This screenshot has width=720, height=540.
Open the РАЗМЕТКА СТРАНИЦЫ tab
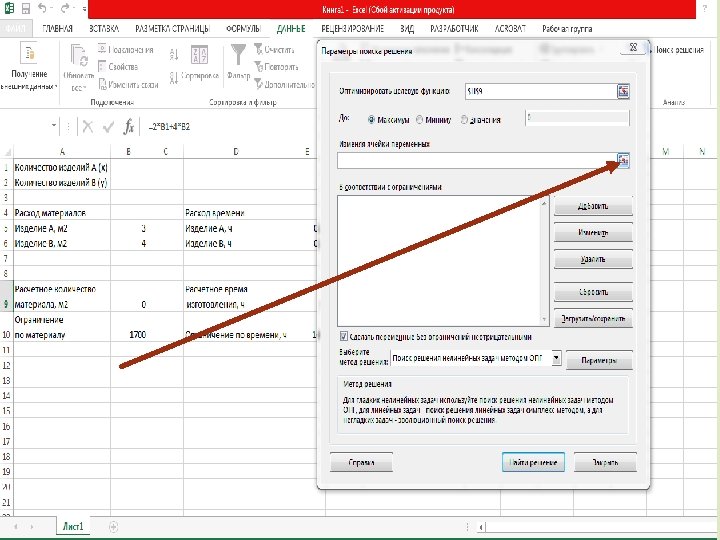(172, 28)
